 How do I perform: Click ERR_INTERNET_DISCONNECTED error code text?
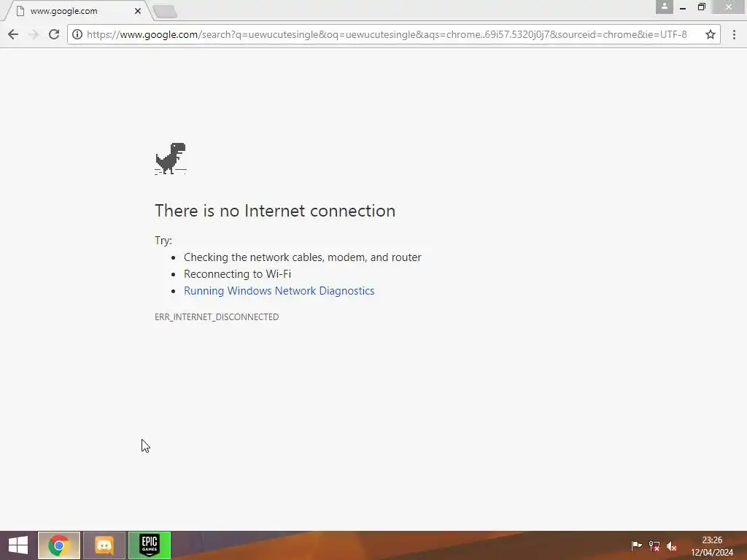(x=217, y=316)
